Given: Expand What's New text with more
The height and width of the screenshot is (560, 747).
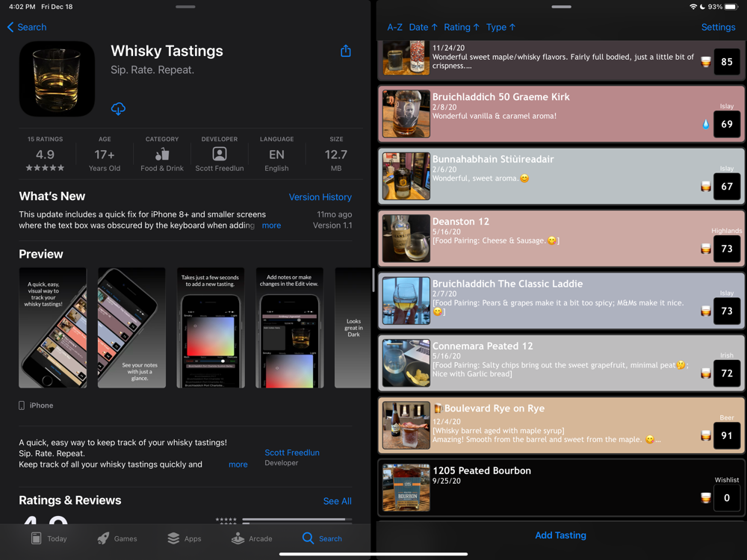Looking at the screenshot, I should click(272, 225).
